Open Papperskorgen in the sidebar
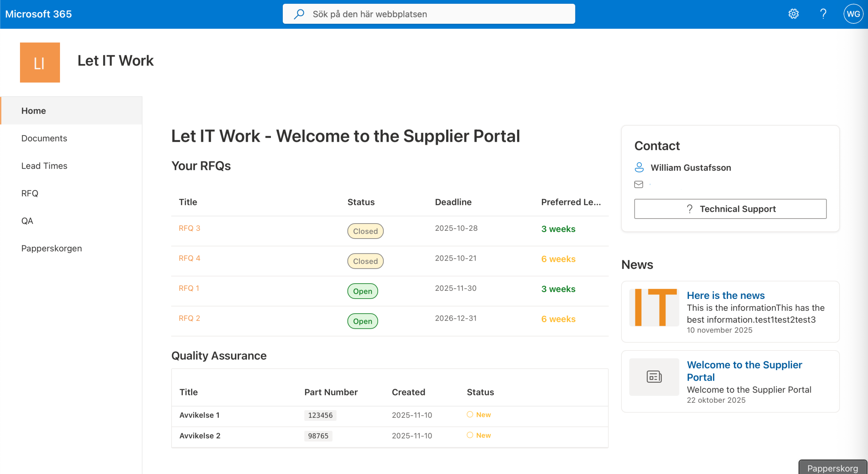868x474 pixels. click(x=52, y=248)
